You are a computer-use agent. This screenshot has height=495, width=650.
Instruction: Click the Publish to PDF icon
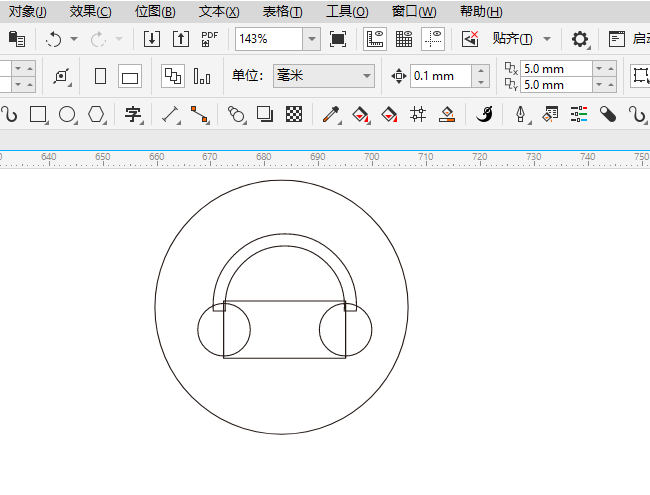coord(209,39)
